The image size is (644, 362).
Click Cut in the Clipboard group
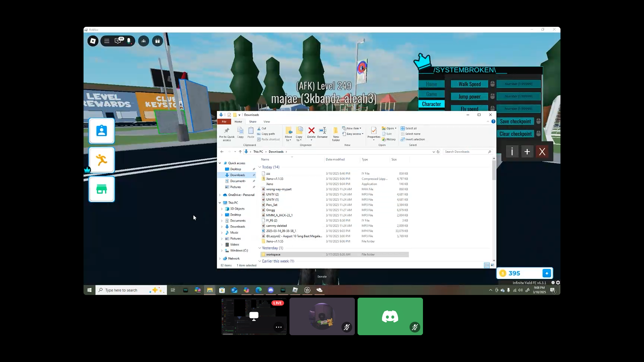click(262, 128)
